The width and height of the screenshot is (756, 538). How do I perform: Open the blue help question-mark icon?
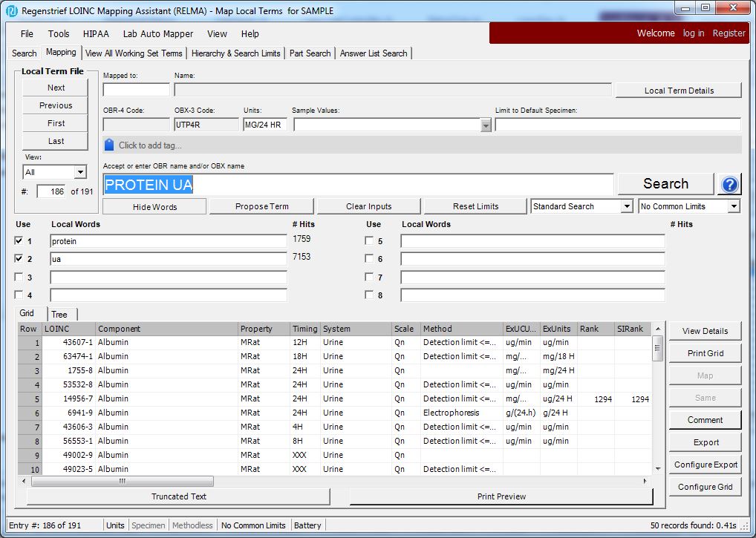pyautogui.click(x=729, y=184)
